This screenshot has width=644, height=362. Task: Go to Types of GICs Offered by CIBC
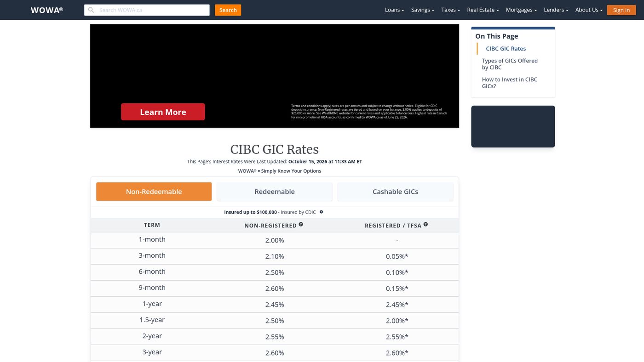[510, 64]
